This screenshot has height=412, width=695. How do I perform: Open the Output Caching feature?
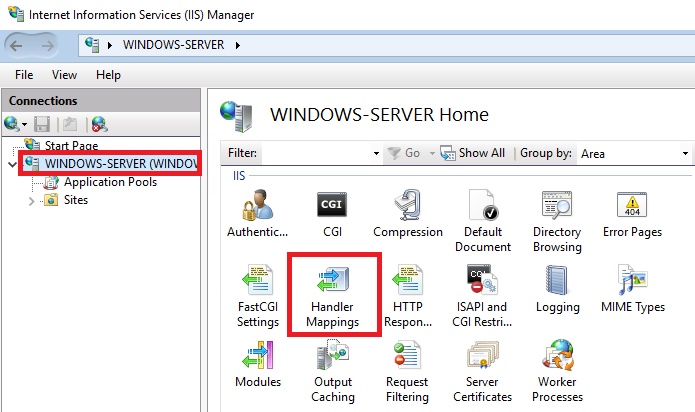tap(332, 370)
